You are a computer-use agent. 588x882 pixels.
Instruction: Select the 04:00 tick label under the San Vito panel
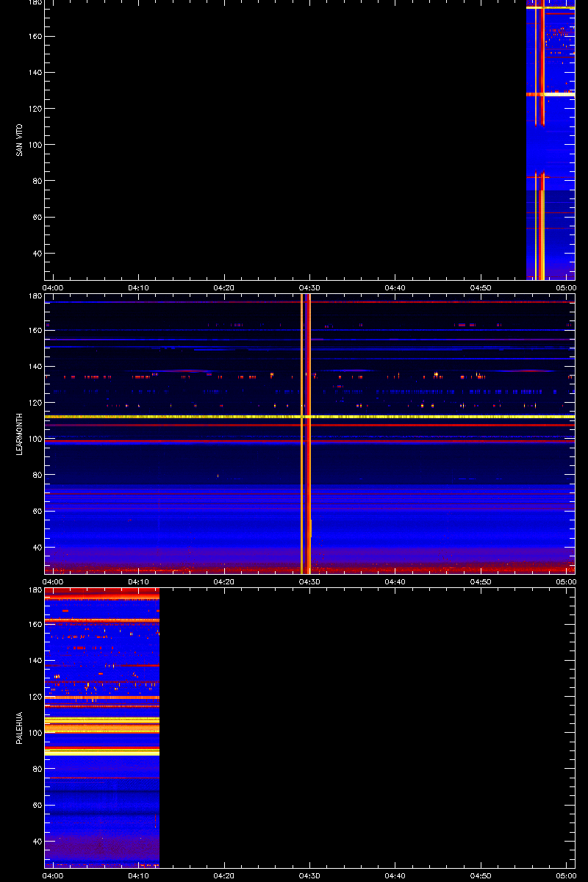54,287
